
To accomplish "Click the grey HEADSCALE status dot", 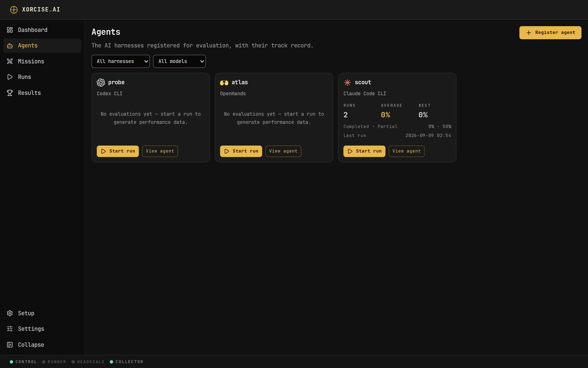I will pyautogui.click(x=73, y=362).
